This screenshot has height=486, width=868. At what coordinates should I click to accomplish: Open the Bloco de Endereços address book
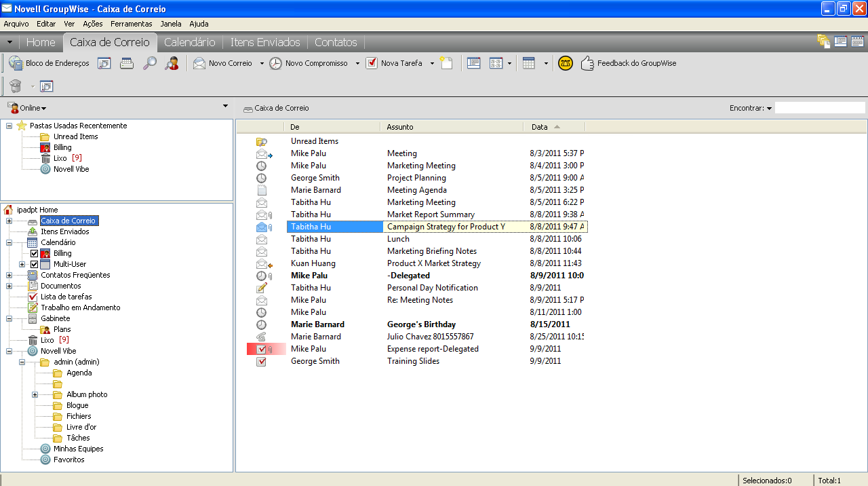pyautogui.click(x=49, y=63)
